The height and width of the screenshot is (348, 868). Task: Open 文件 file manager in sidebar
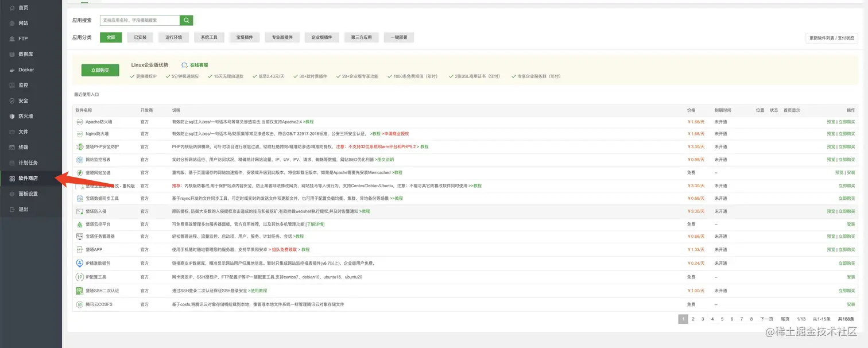[30, 132]
